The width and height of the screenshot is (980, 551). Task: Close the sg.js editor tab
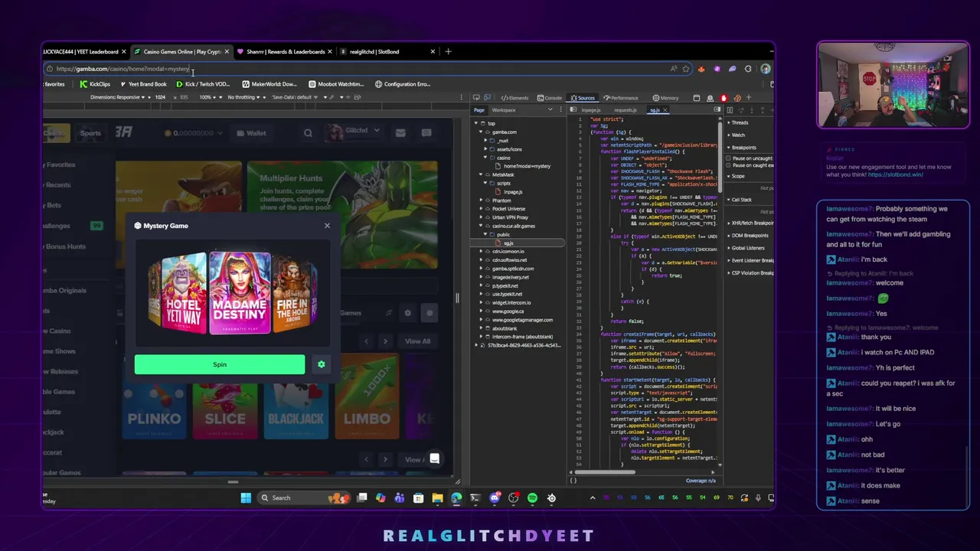point(665,110)
